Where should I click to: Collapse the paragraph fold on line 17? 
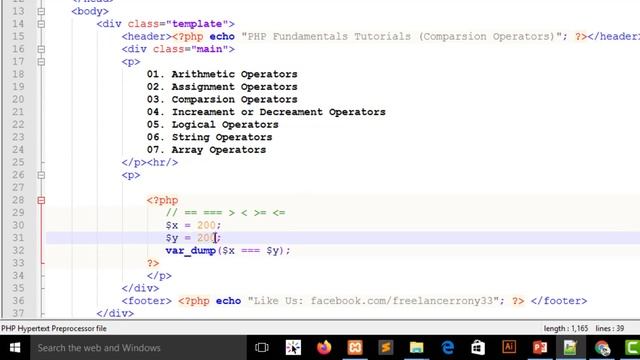click(41, 62)
